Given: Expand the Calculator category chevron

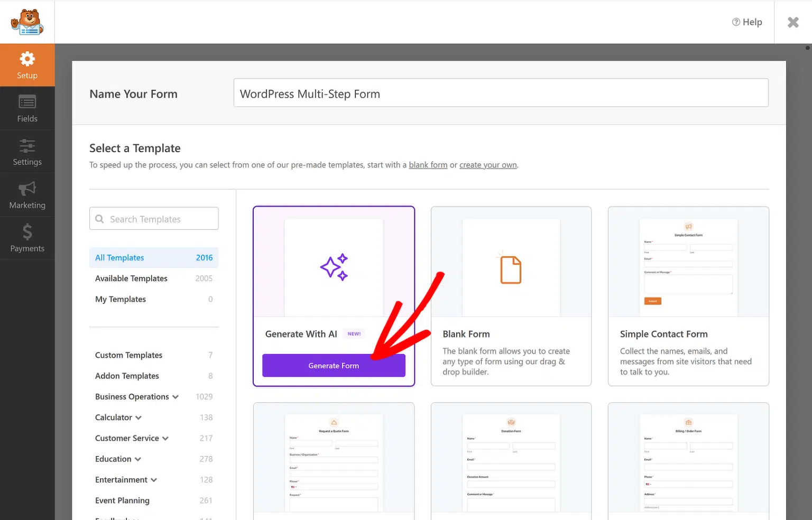Looking at the screenshot, I should click(139, 417).
